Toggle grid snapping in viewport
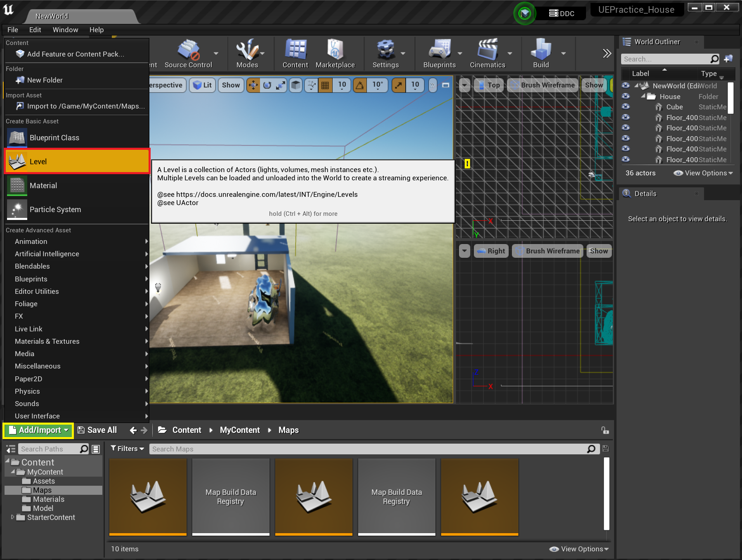 click(x=325, y=85)
